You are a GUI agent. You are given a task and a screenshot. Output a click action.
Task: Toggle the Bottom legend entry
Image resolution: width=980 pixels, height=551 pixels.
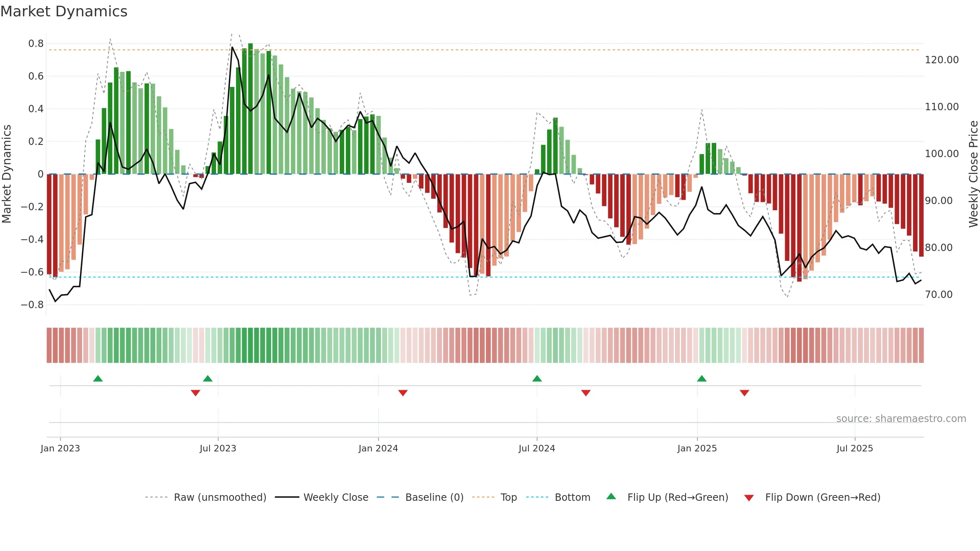click(x=572, y=497)
